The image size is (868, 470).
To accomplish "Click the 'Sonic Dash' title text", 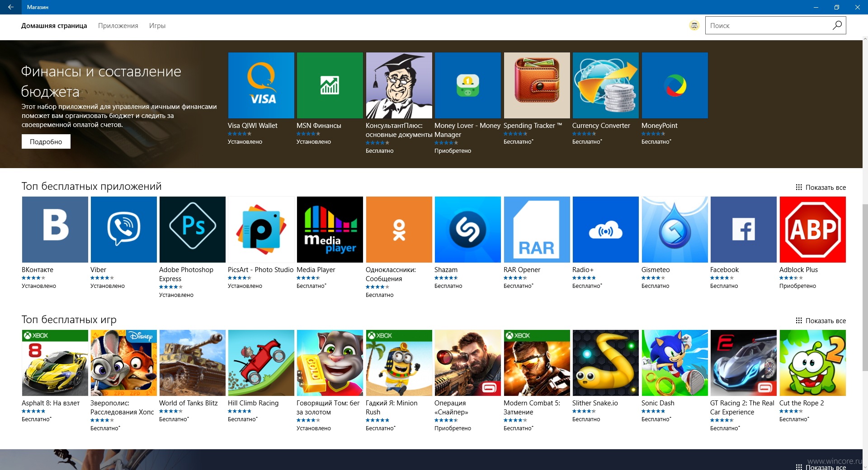I will pos(658,403).
